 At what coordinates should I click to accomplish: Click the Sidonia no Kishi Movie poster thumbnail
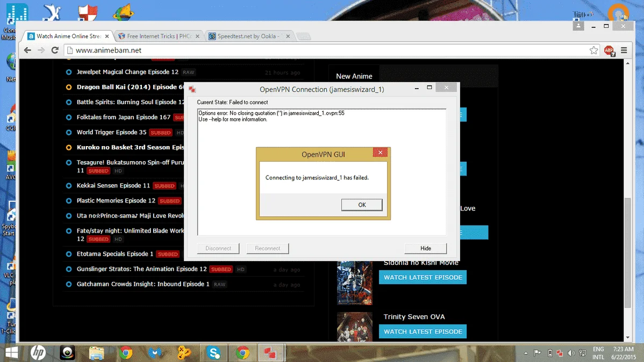click(x=354, y=283)
